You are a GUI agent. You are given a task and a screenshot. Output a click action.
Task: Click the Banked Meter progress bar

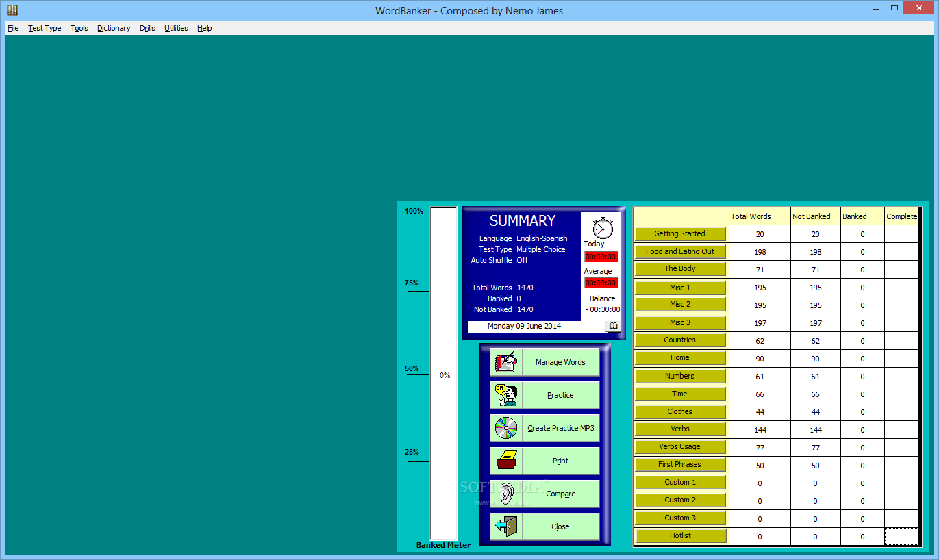click(444, 374)
